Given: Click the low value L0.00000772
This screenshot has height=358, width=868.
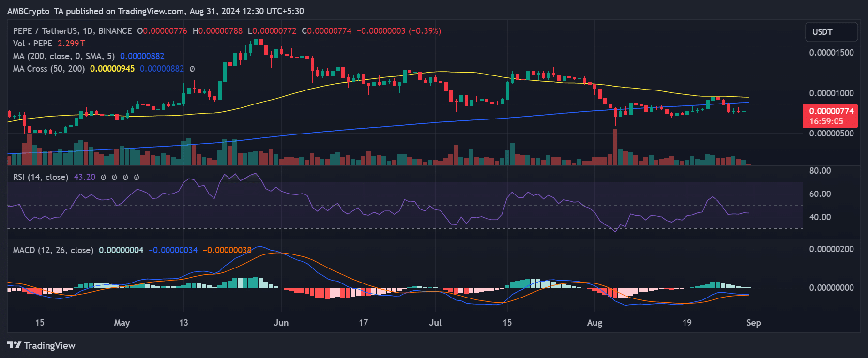Looking at the screenshot, I should click(x=272, y=31).
